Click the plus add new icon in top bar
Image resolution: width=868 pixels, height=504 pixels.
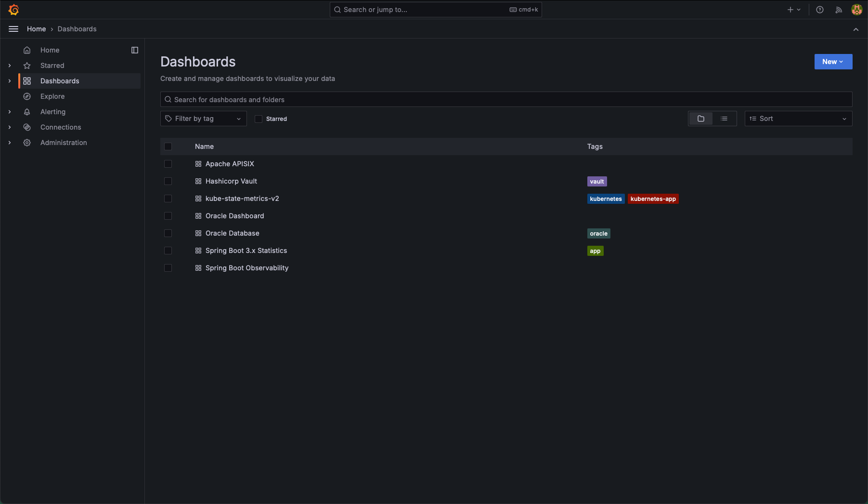(x=794, y=10)
